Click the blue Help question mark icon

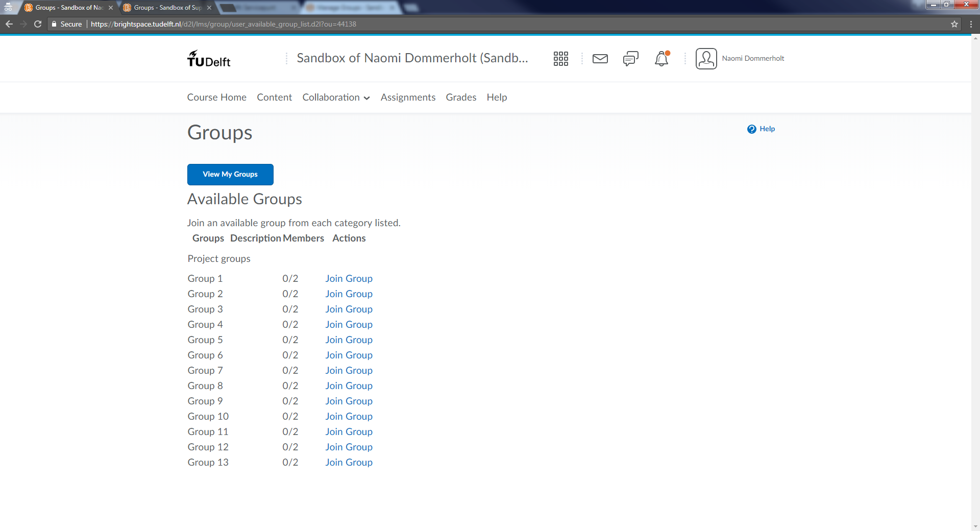(x=751, y=129)
